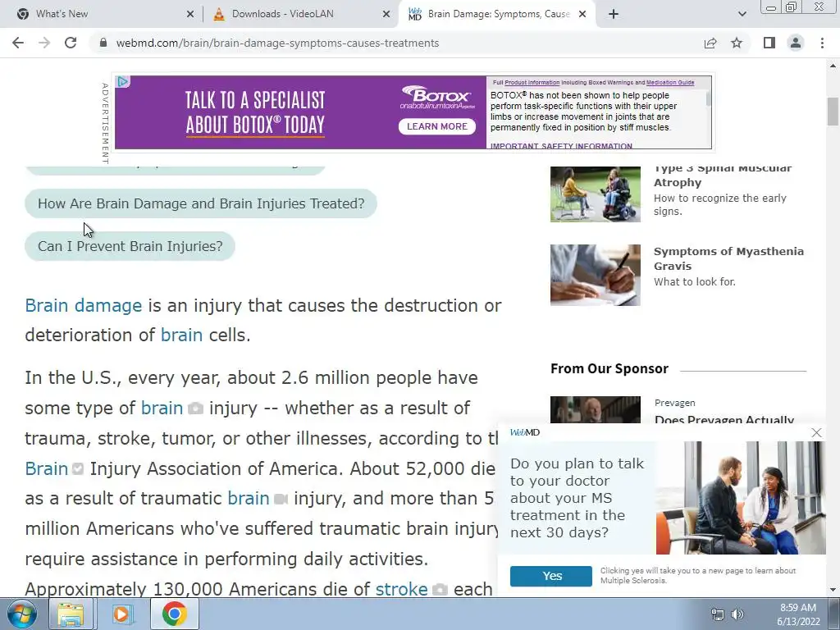The image size is (840, 630).
Task: Open brain link after deterioration of
Action: 181,336
